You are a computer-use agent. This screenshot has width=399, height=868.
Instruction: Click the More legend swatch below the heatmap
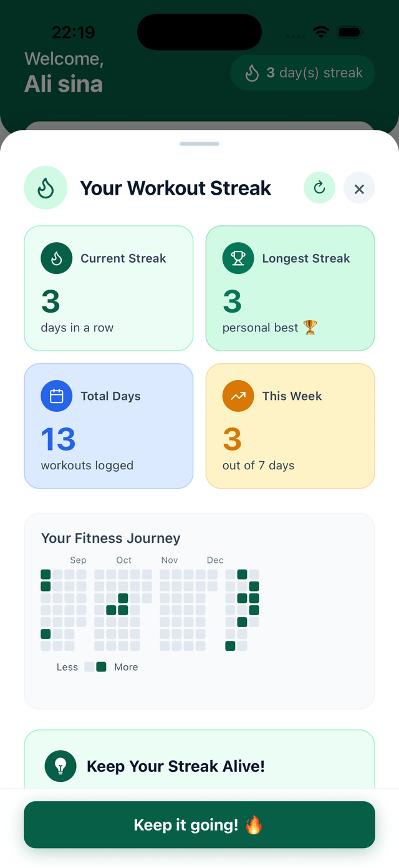pyautogui.click(x=100, y=666)
